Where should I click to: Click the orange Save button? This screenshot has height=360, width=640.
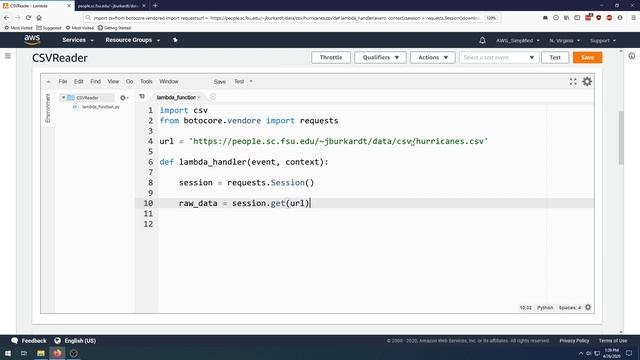pos(587,58)
